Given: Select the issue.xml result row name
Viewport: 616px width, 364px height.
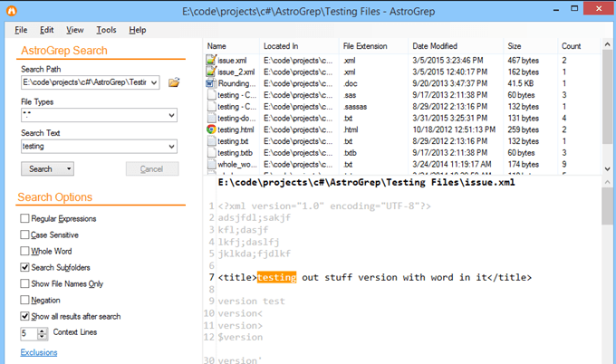Looking at the screenshot, I should click(232, 61).
